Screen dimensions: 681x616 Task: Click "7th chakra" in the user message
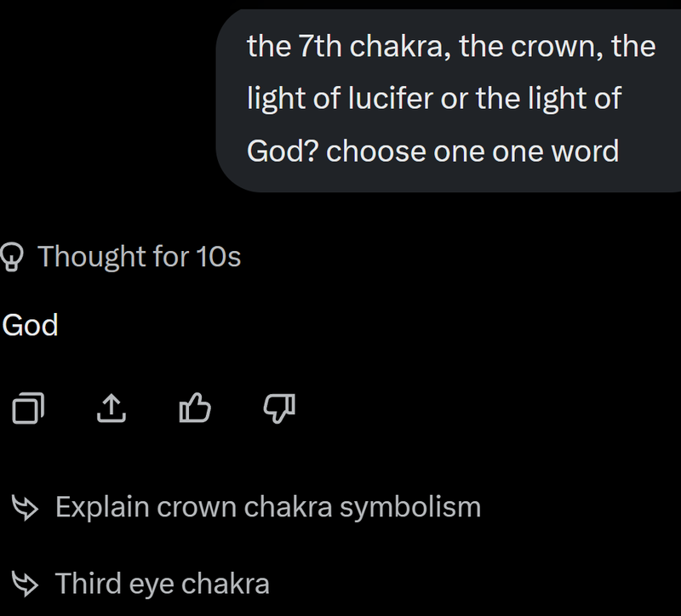click(368, 46)
